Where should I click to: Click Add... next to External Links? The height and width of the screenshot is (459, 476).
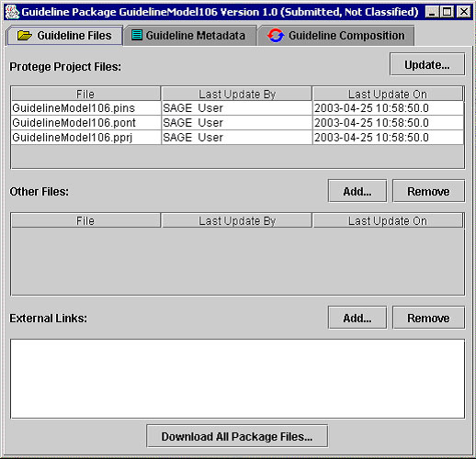[357, 318]
